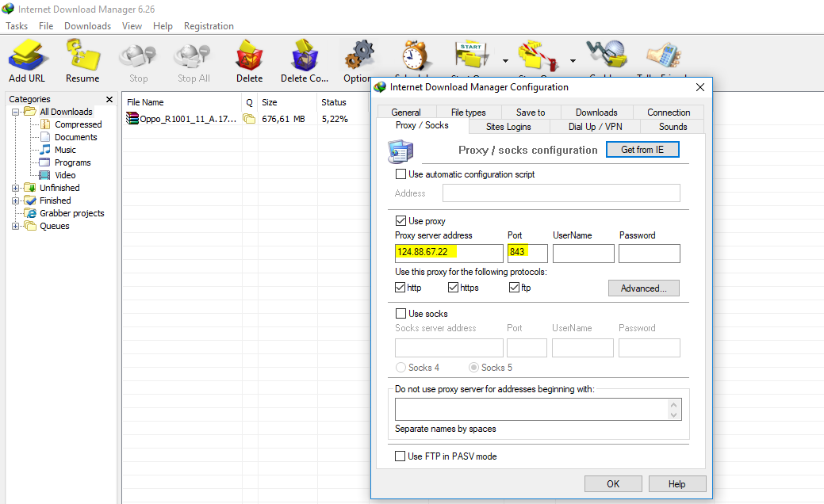
Task: Click the Compressed category icon
Action: tap(46, 124)
